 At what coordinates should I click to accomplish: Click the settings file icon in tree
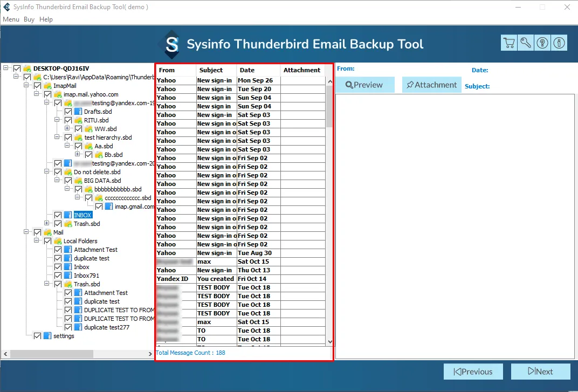click(47, 336)
